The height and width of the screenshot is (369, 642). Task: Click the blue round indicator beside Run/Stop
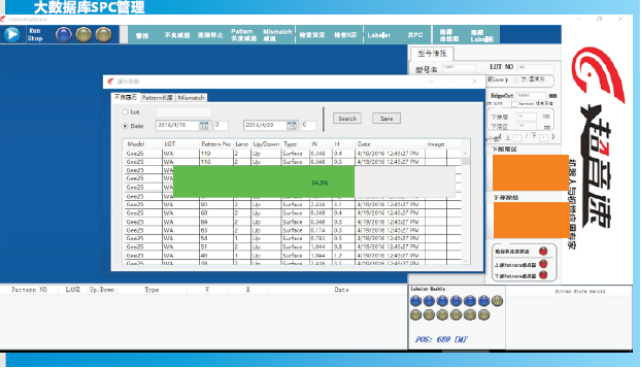point(63,35)
